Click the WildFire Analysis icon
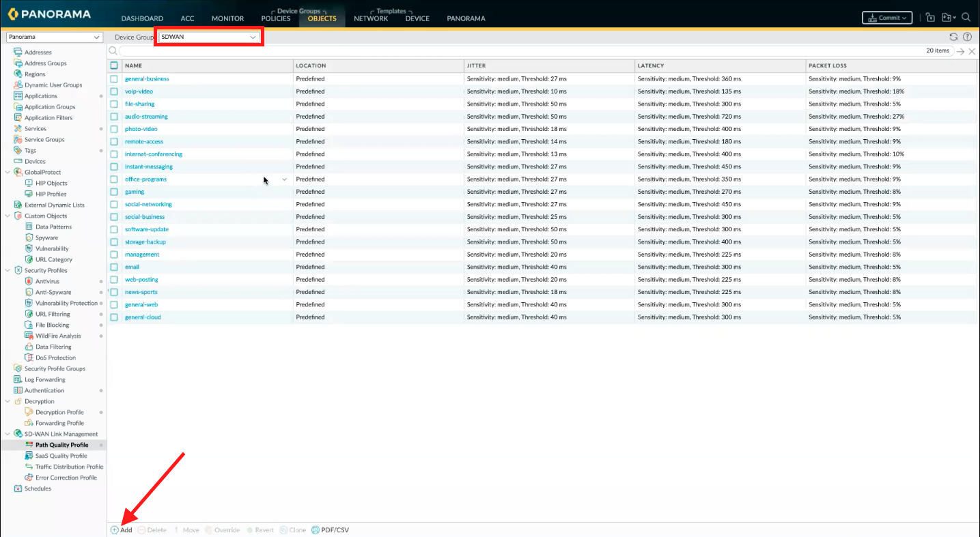 point(29,336)
